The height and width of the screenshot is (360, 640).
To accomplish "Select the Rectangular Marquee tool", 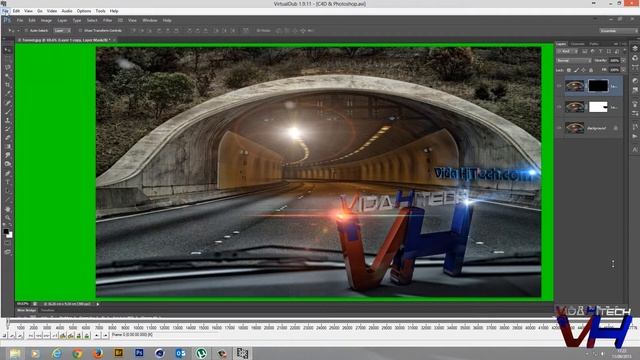I will point(7,58).
